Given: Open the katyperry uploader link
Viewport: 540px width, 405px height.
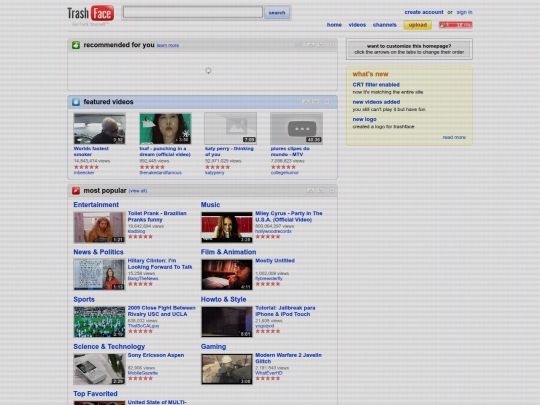Looking at the screenshot, I should coord(214,173).
